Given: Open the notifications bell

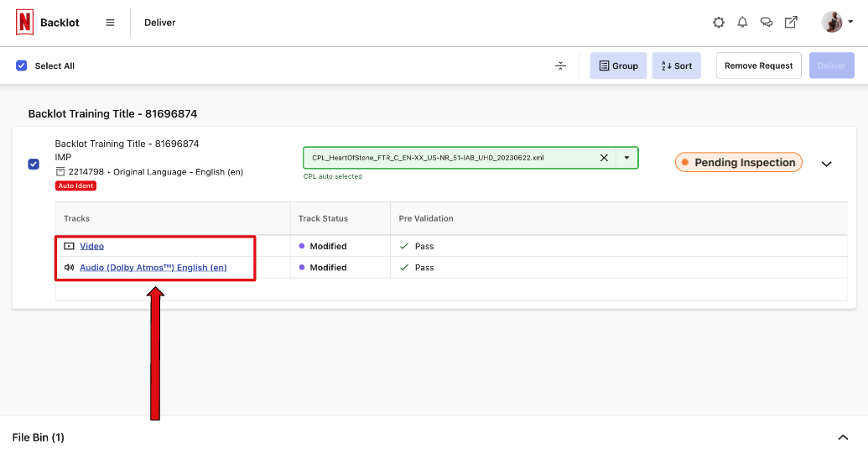Looking at the screenshot, I should pos(742,22).
